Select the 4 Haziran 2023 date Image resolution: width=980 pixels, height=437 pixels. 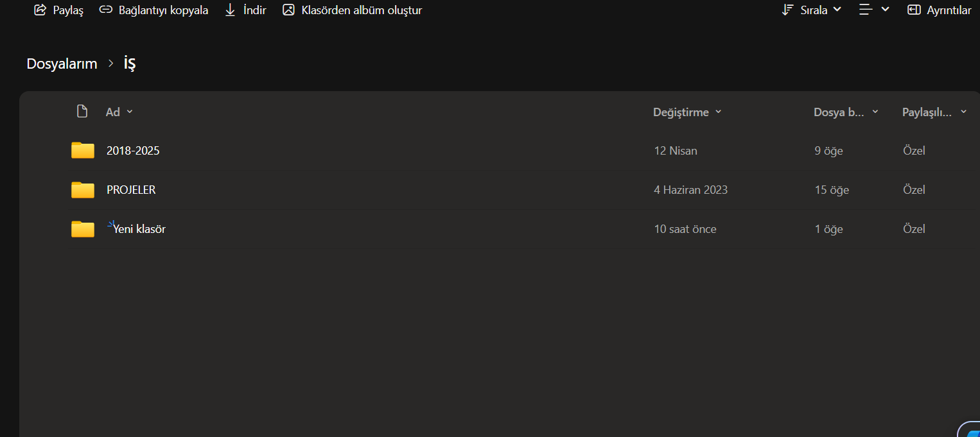point(691,190)
